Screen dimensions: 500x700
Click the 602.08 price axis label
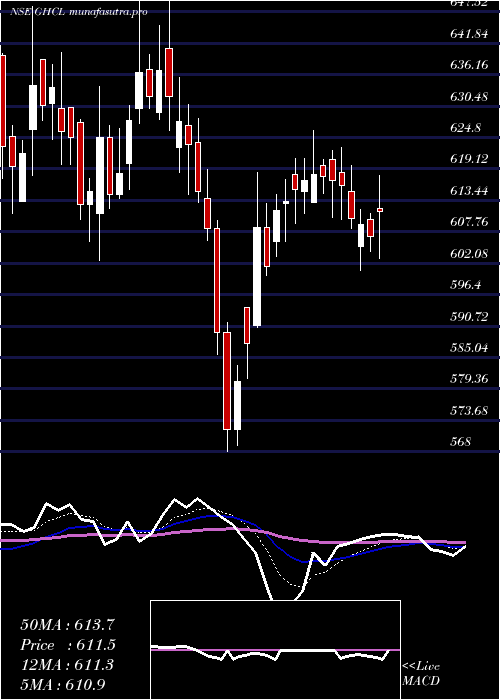pyautogui.click(x=469, y=254)
